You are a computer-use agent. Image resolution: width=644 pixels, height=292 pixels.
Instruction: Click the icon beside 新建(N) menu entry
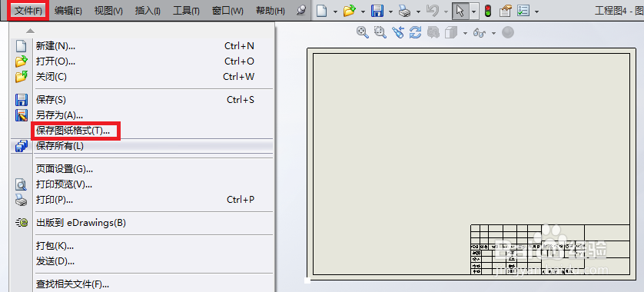click(x=21, y=45)
